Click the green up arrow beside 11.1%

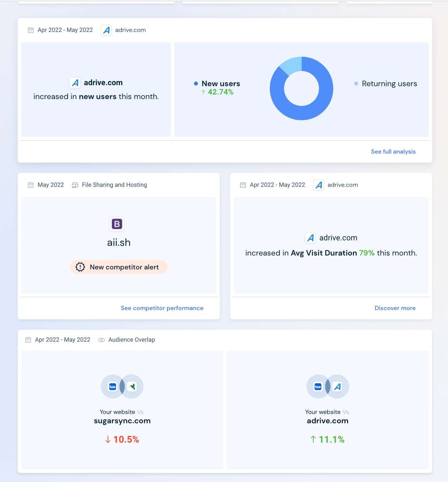click(x=313, y=439)
